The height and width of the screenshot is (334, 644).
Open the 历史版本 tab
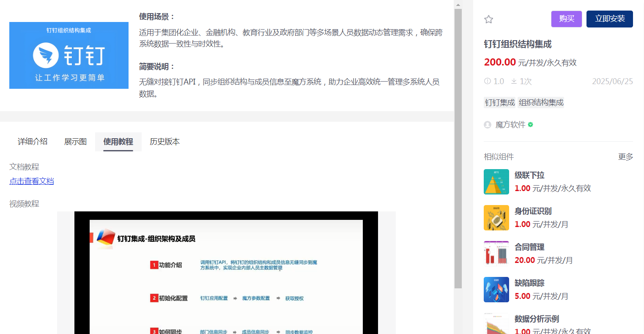[165, 142]
